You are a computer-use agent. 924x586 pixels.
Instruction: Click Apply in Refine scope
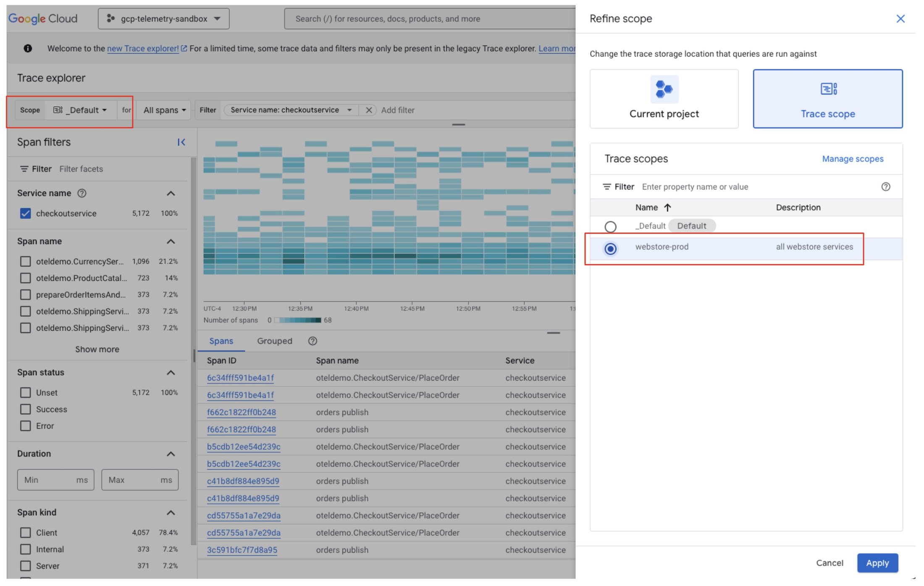tap(877, 563)
